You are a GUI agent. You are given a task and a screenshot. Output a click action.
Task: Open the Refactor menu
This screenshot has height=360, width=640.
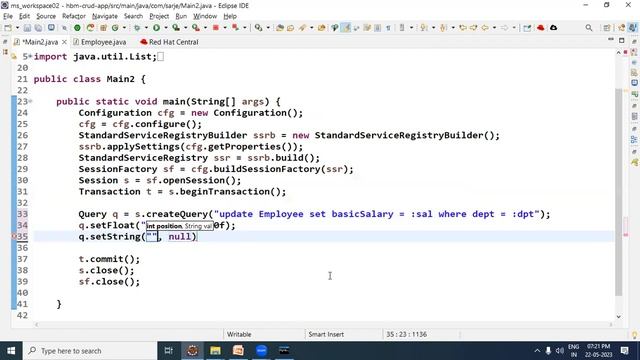tap(74, 16)
